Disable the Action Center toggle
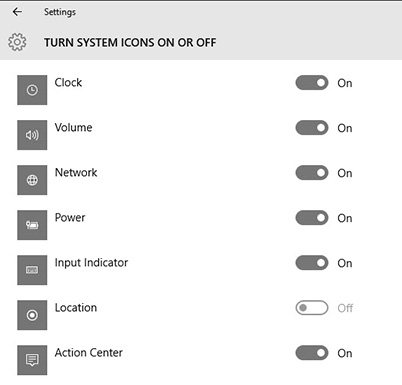The height and width of the screenshot is (385, 402). pos(312,353)
